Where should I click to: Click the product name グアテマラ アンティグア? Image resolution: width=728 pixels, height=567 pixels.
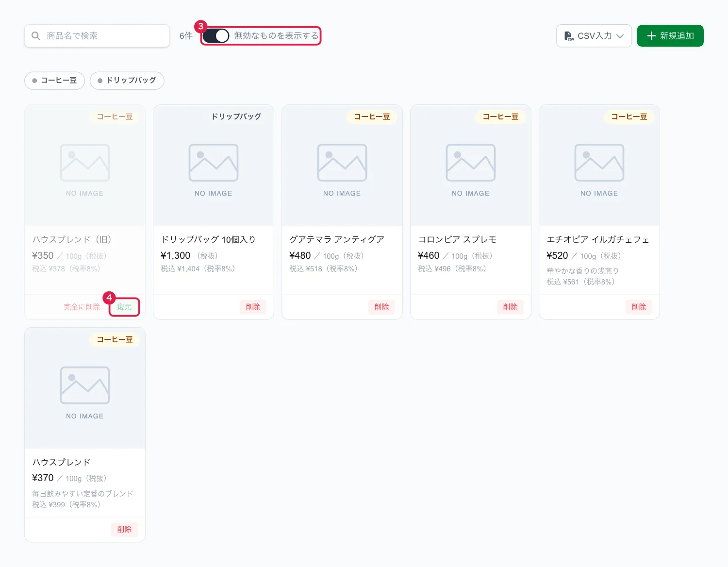(x=337, y=239)
